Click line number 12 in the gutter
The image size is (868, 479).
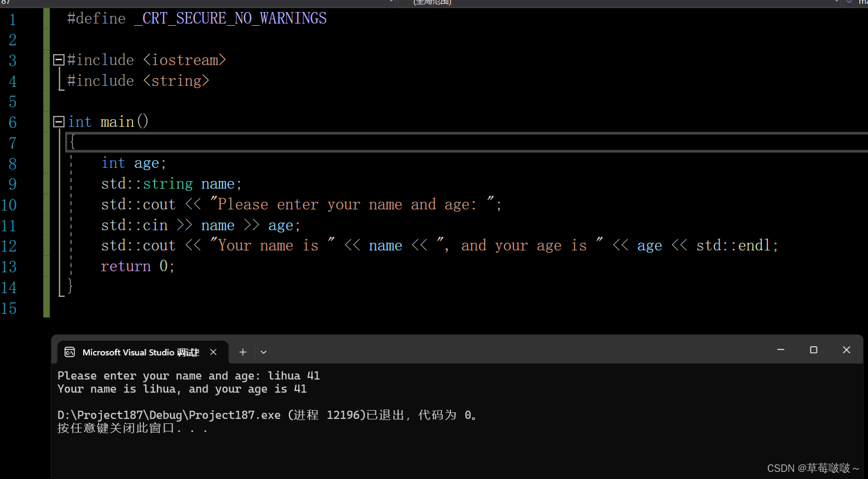click(x=9, y=246)
